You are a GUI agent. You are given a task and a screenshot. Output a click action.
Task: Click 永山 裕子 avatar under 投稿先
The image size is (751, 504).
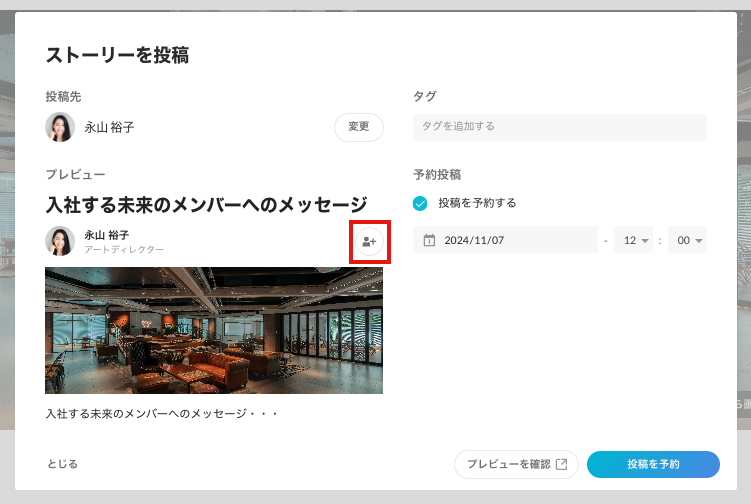click(x=60, y=127)
